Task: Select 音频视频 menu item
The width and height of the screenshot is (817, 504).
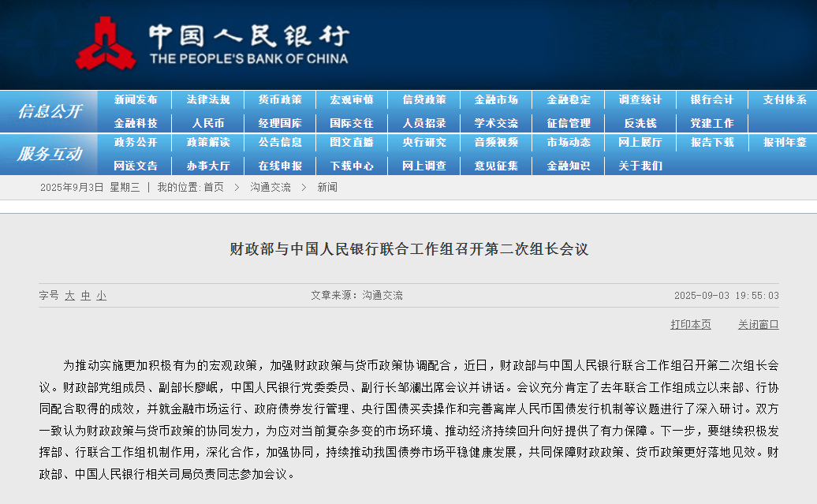Action: coord(496,142)
